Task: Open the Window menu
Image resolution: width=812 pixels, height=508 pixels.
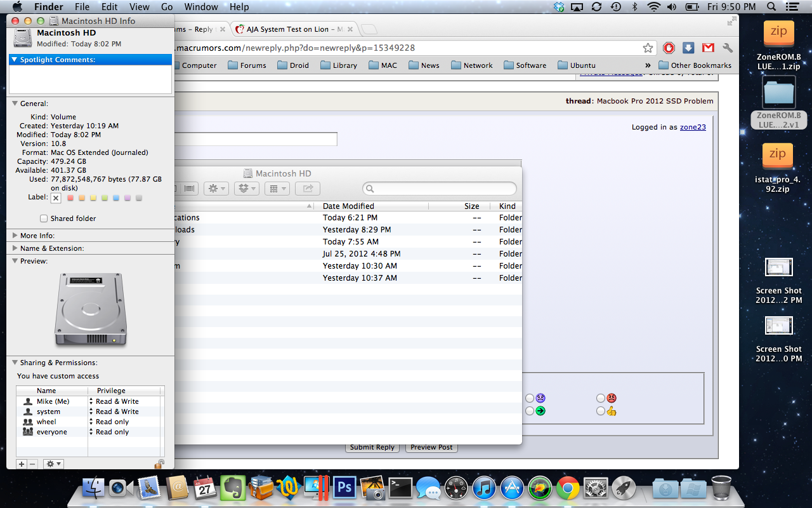Action: 200,7
